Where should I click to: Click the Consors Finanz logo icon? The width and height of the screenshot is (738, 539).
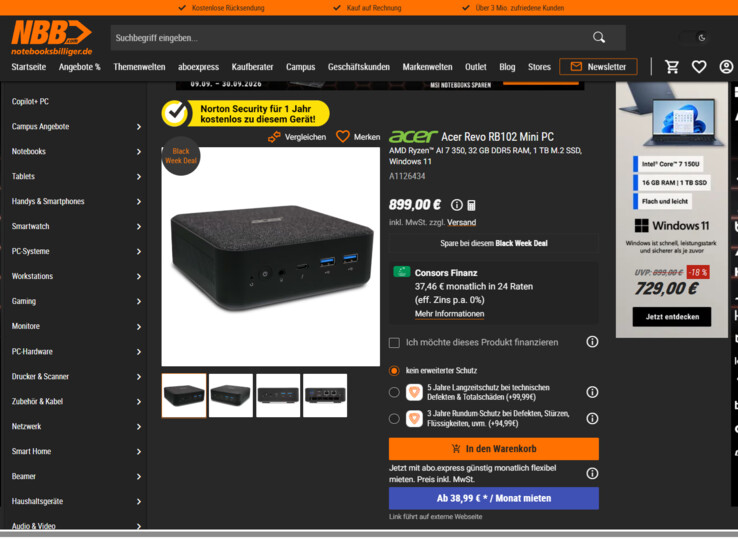pyautogui.click(x=401, y=272)
